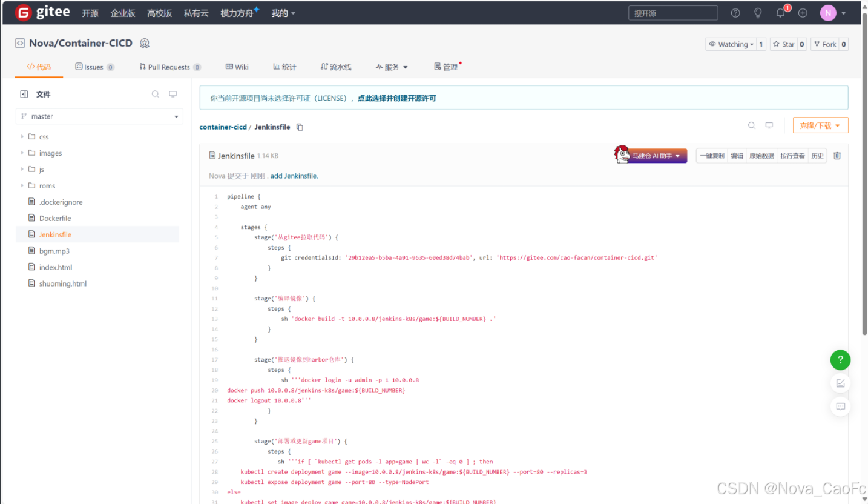Switch to Pull Requests tab
868x504 pixels.
tap(170, 67)
